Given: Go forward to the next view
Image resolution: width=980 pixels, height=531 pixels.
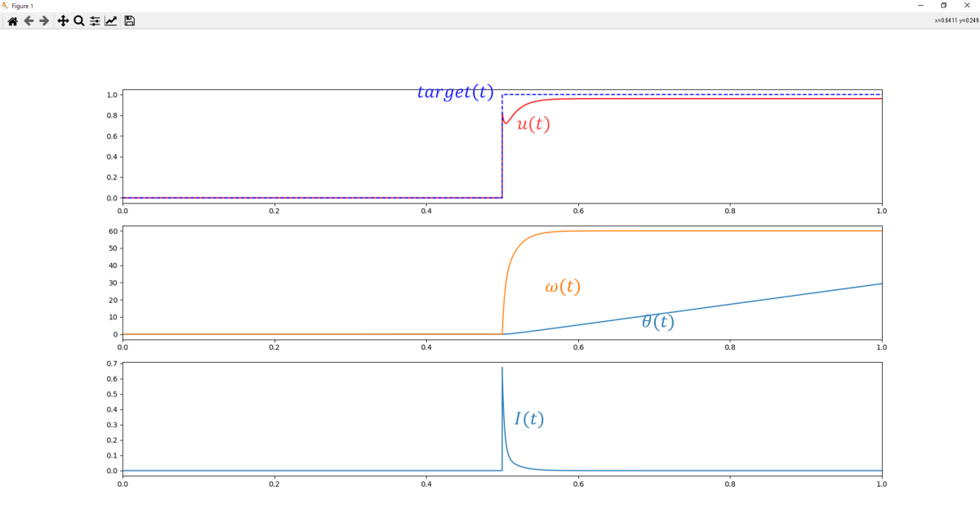Looking at the screenshot, I should tap(44, 20).
